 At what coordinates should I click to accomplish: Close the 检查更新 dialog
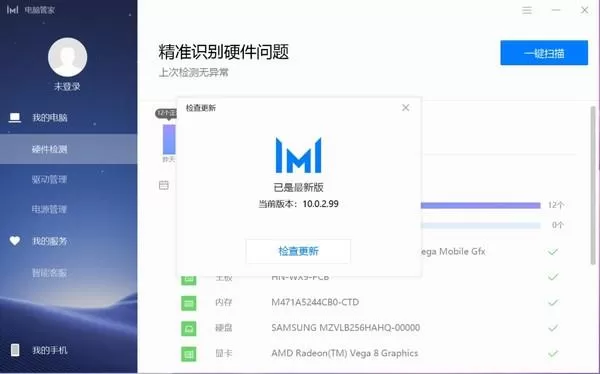point(406,108)
